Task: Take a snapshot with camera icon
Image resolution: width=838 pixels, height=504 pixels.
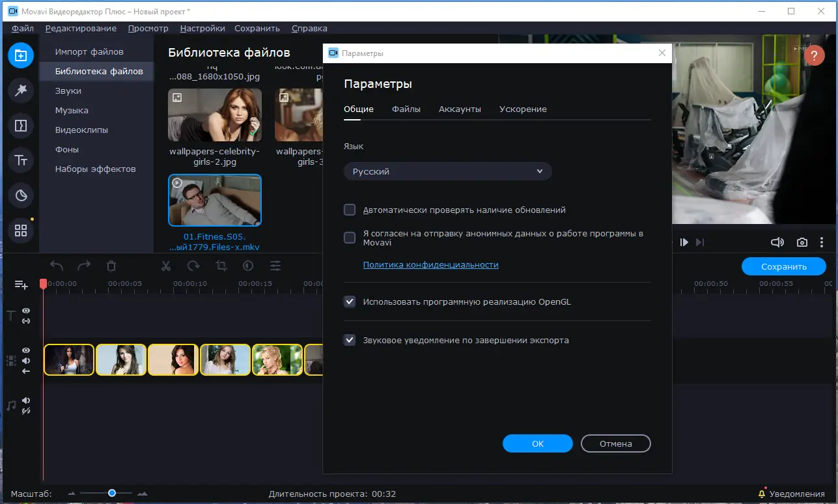Action: point(802,242)
